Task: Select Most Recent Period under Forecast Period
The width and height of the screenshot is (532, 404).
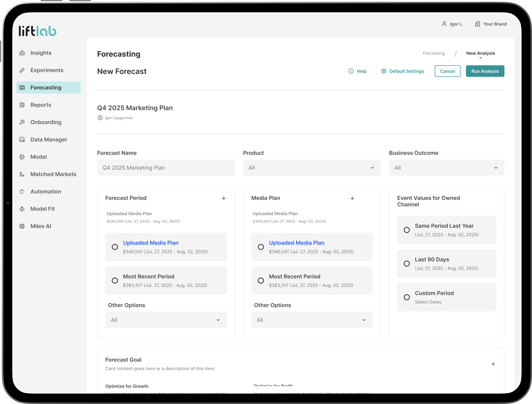Action: pyautogui.click(x=115, y=280)
